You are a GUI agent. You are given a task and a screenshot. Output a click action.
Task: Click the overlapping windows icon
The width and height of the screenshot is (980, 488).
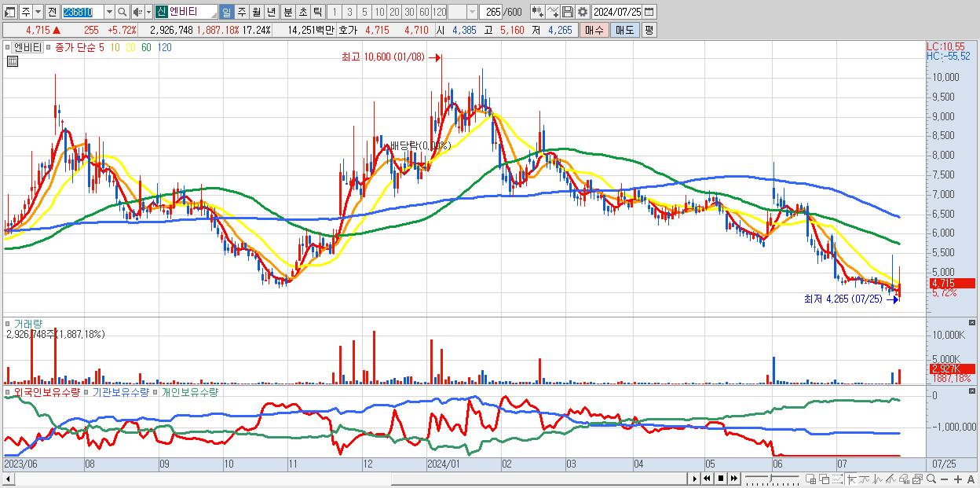825,479
